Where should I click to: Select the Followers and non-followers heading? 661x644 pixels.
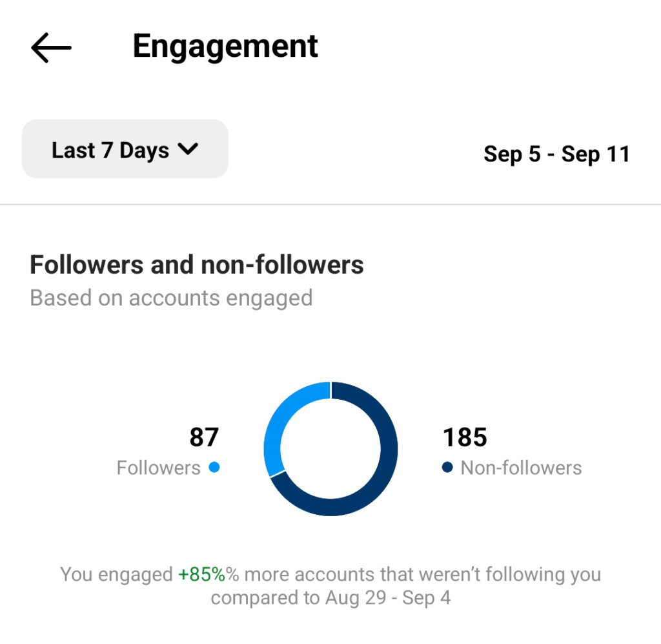(197, 264)
